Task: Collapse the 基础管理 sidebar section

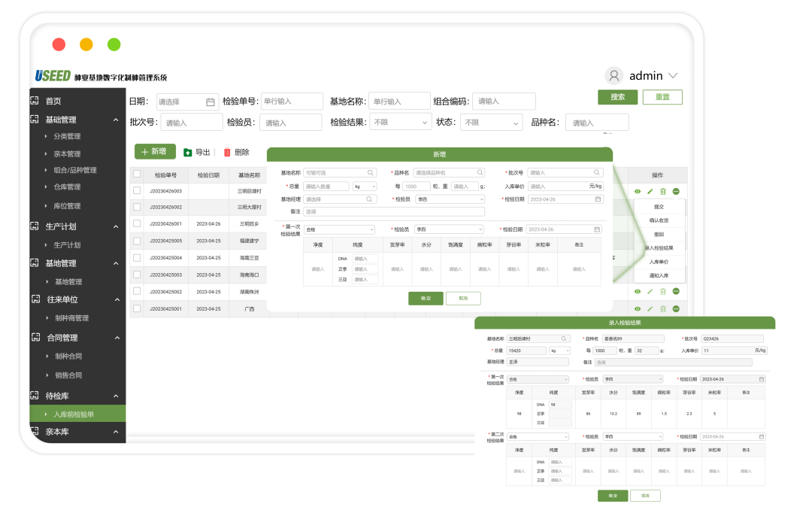Action: point(116,120)
